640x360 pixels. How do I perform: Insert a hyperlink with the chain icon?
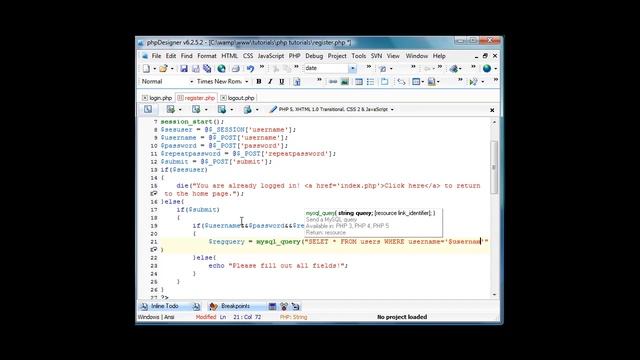333,82
